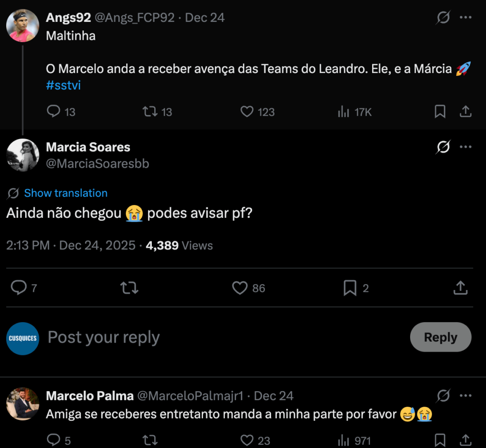
Task: Open more options on Marcia Soares post
Action: point(466,147)
